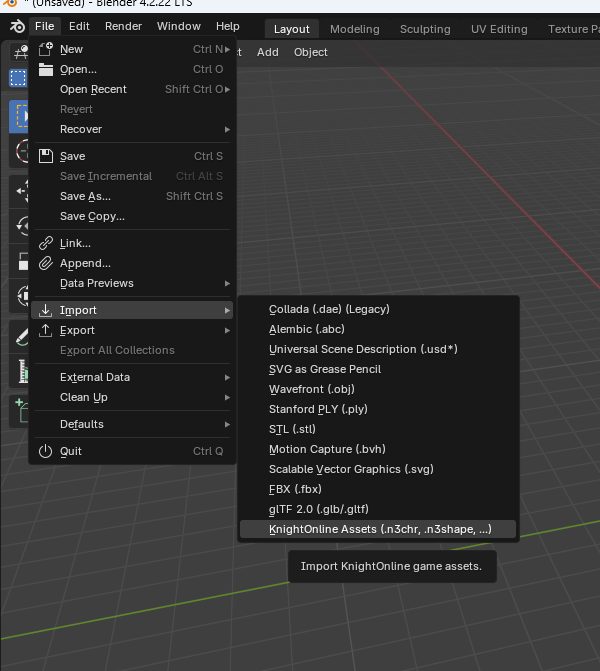
Task: Switch to the Layout workspace tab
Action: click(291, 29)
